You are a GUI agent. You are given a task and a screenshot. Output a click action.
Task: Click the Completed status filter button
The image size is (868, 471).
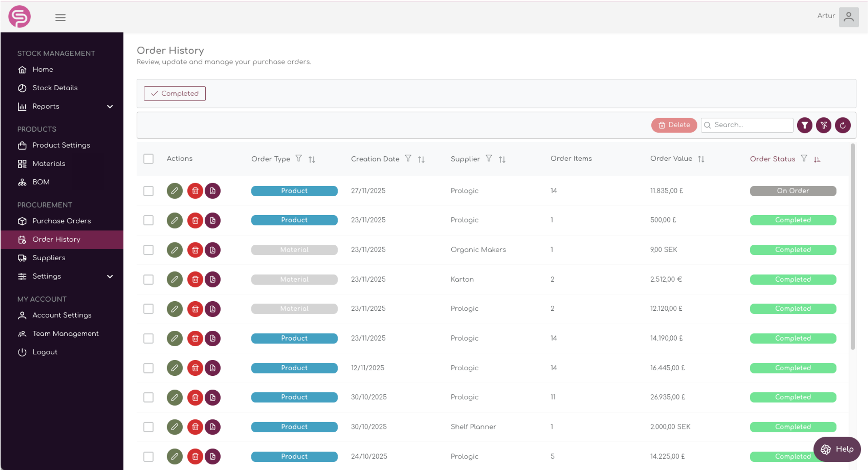pos(174,93)
